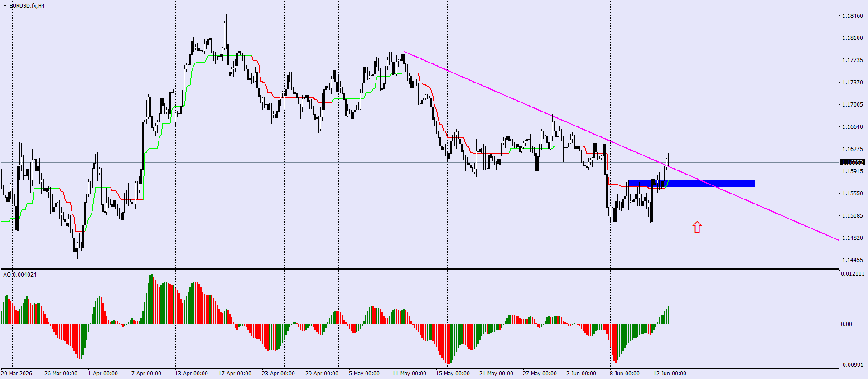Click the 8 Jun 00:00 time label

pyautogui.click(x=625, y=374)
